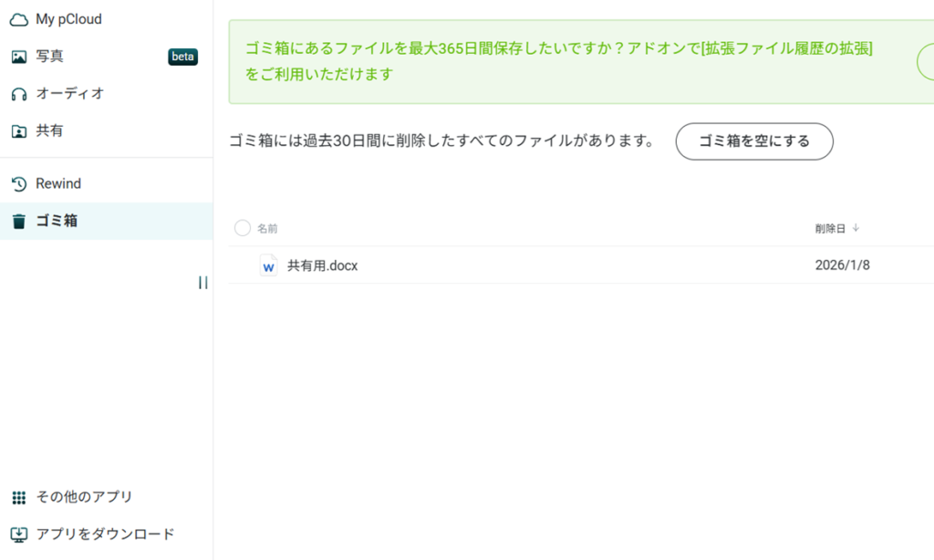
Task: Click the rounded button at banner's right edge
Action: (x=925, y=62)
